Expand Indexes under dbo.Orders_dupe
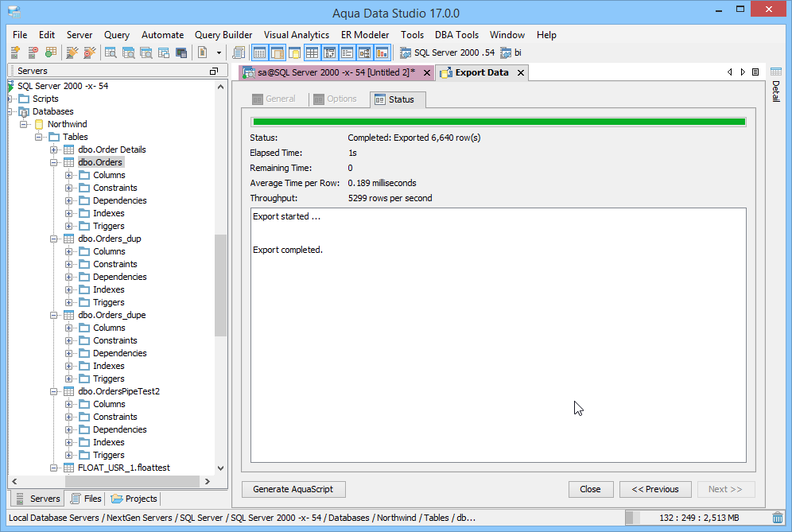 click(68, 367)
